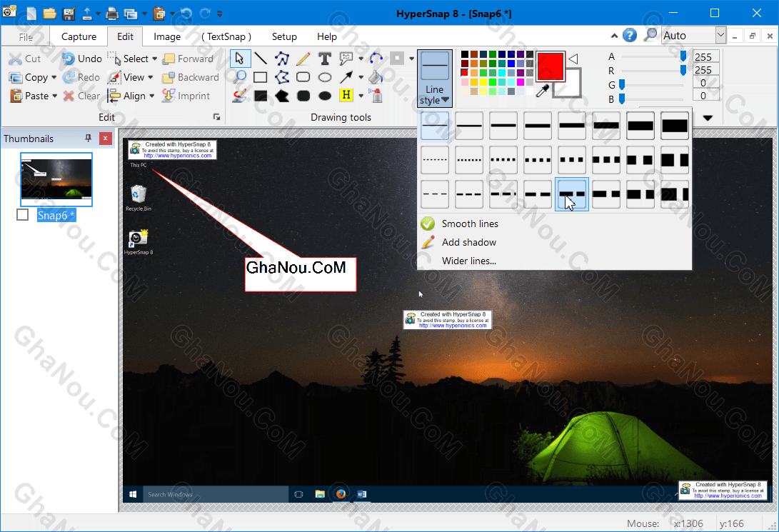779x532 pixels.
Task: Expand the Copy dropdown arrow
Action: pos(54,78)
